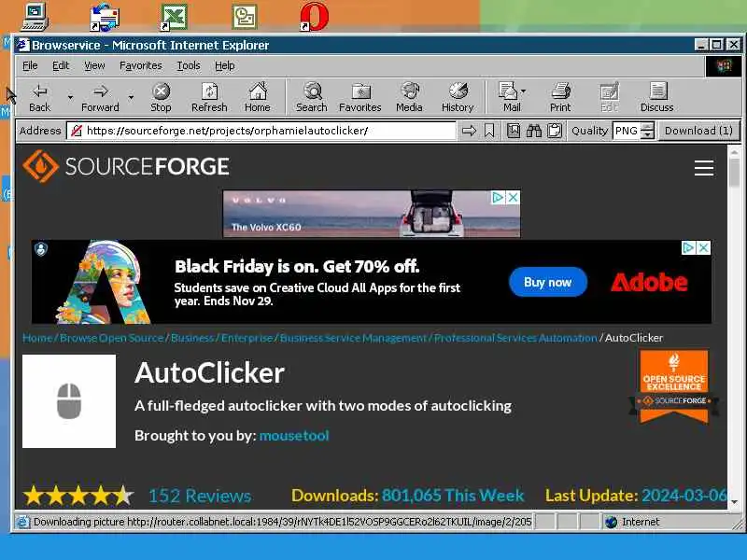Click the Discuss toolbar button

657,98
